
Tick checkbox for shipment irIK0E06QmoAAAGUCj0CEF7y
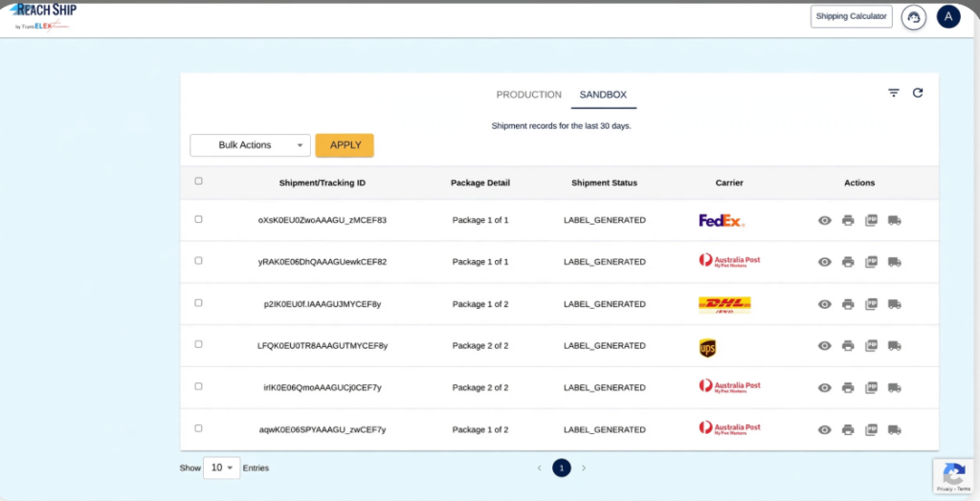pos(198,386)
